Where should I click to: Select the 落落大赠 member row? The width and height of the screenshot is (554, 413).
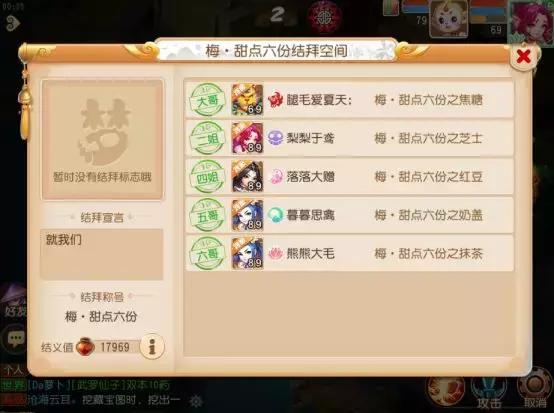coord(349,177)
